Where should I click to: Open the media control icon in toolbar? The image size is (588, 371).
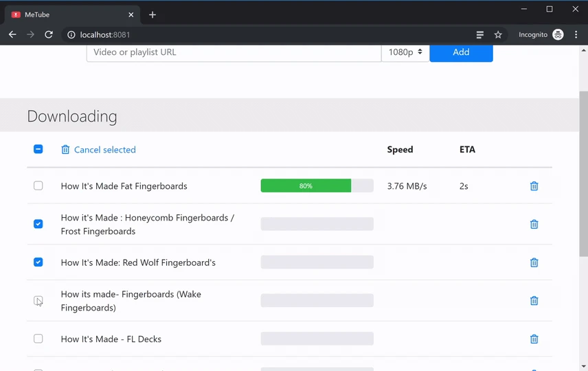point(480,35)
